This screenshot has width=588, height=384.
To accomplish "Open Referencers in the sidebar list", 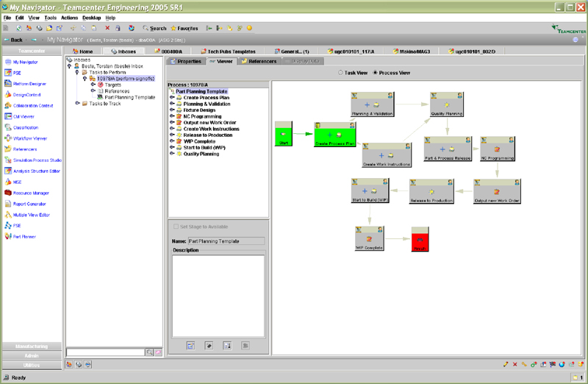I will click(21, 149).
